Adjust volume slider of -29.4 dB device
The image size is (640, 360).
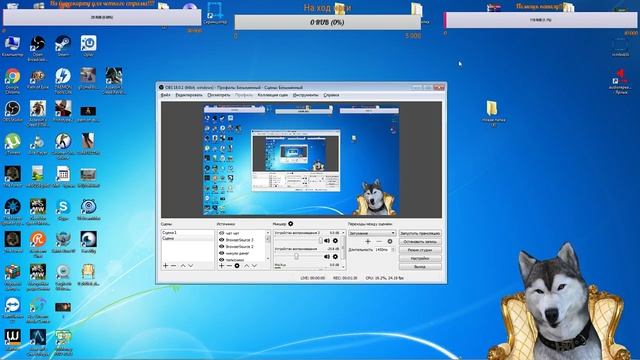[297, 256]
